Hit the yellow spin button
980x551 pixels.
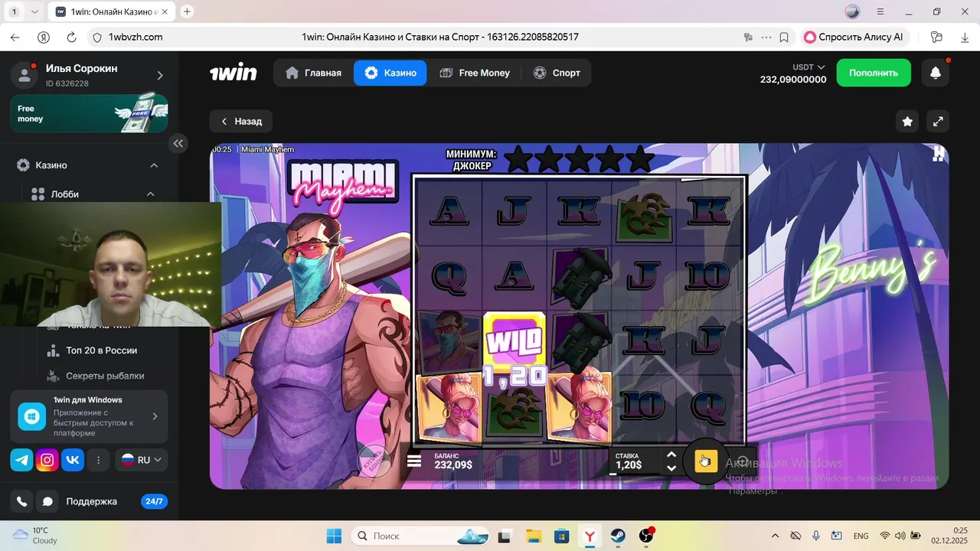(705, 461)
